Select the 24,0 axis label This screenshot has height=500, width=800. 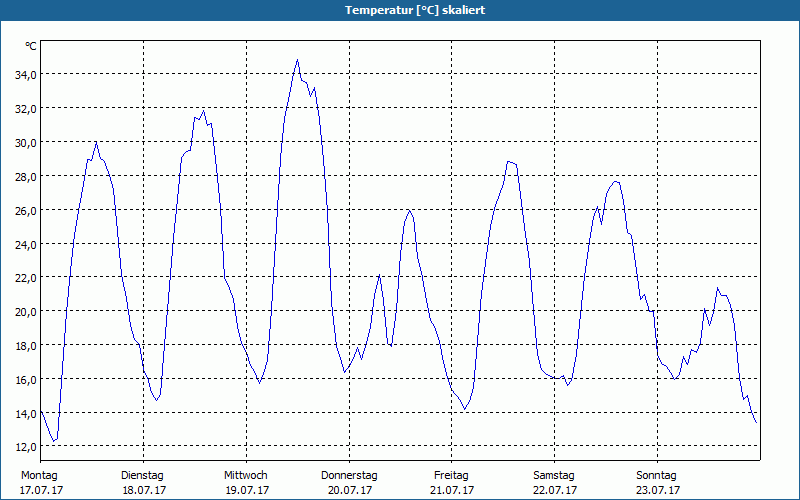pyautogui.click(x=26, y=244)
